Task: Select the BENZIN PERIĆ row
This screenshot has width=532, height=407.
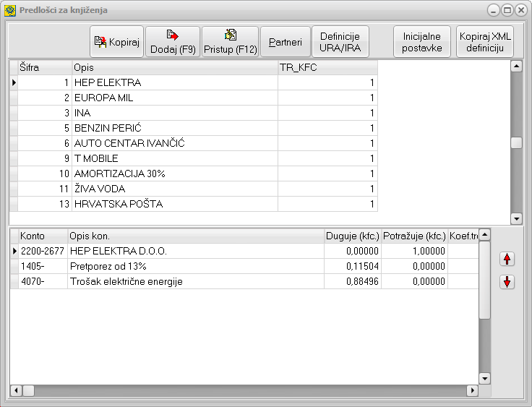Action: click(194, 128)
